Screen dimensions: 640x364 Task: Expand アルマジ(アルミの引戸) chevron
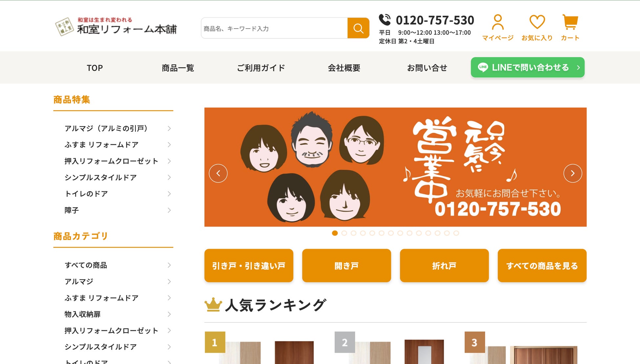[x=169, y=128]
